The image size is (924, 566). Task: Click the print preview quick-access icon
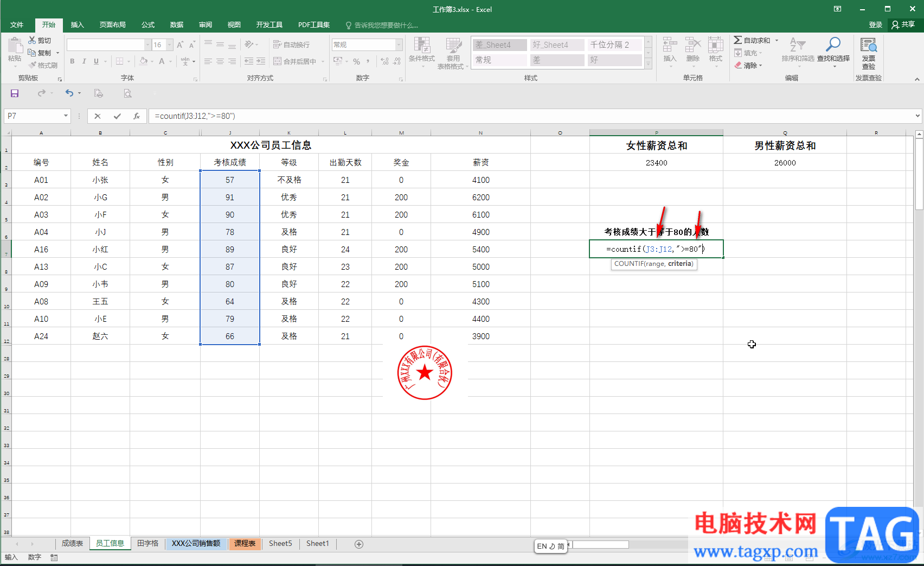coord(127,93)
